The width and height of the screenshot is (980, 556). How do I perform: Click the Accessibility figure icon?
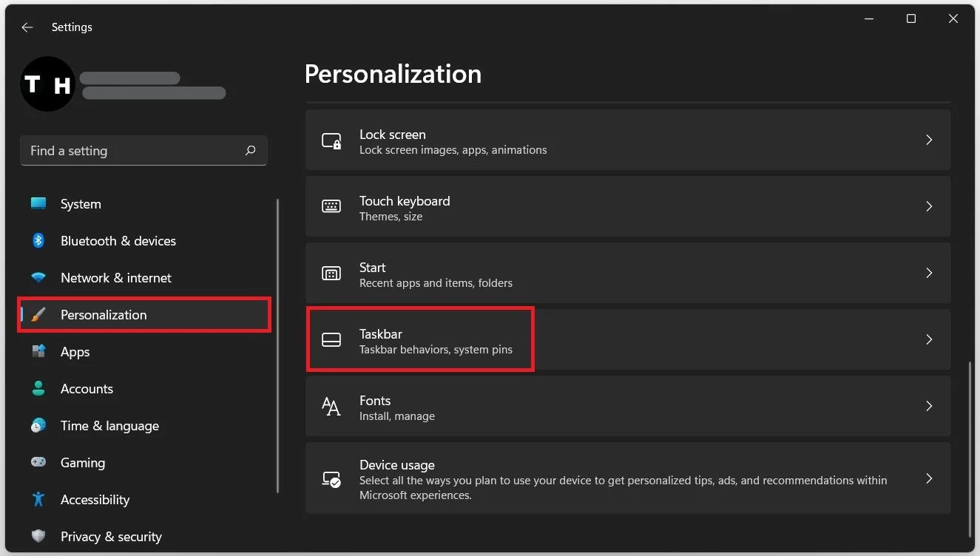click(38, 499)
